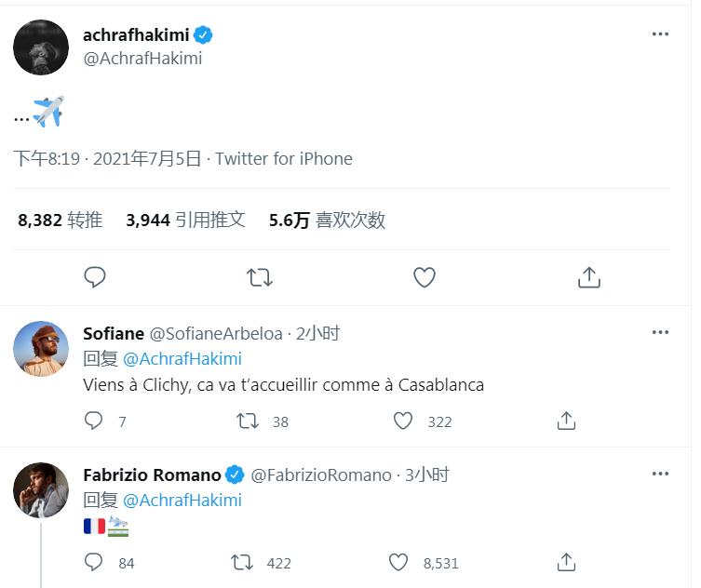Viewport: 701px width, 588px height.
Task: Open more options on main tweet
Action: tap(660, 34)
